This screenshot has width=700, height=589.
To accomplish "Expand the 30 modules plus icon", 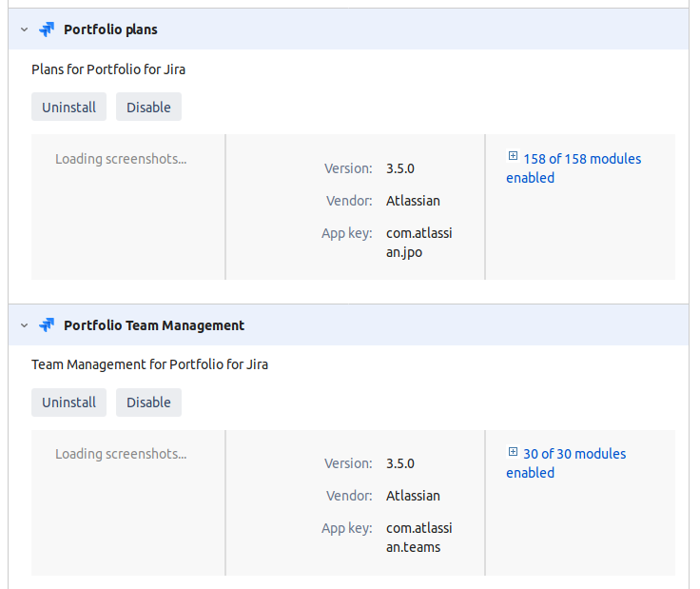I will (513, 451).
